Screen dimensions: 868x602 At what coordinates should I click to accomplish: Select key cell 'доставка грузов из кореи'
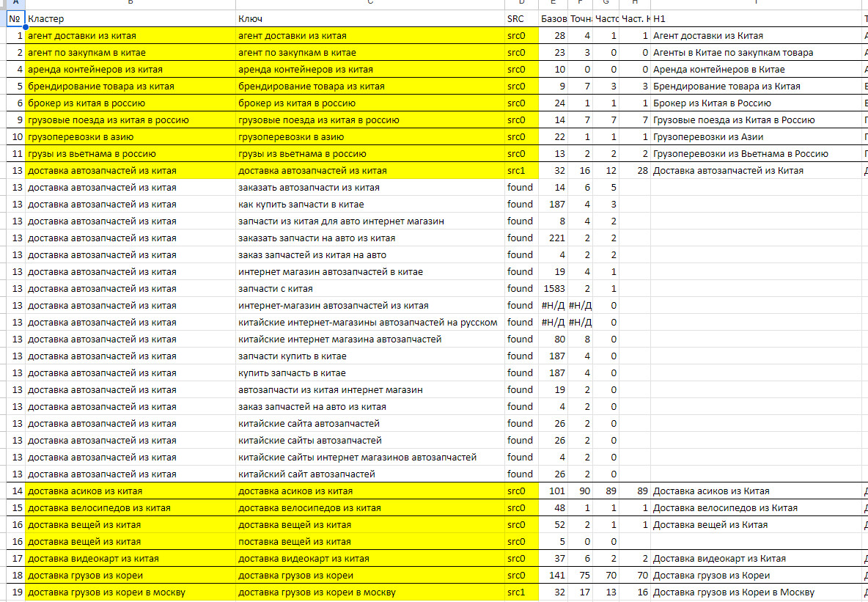(x=369, y=576)
